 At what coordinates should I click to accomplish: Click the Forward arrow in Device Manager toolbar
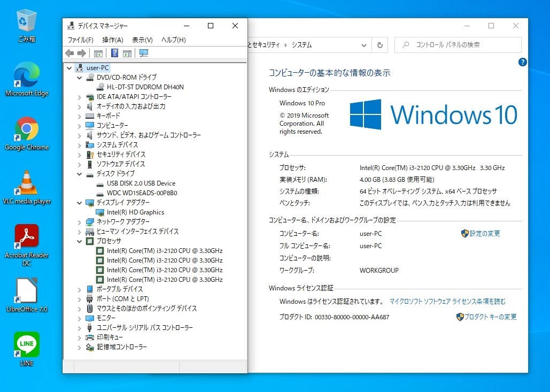82,53
